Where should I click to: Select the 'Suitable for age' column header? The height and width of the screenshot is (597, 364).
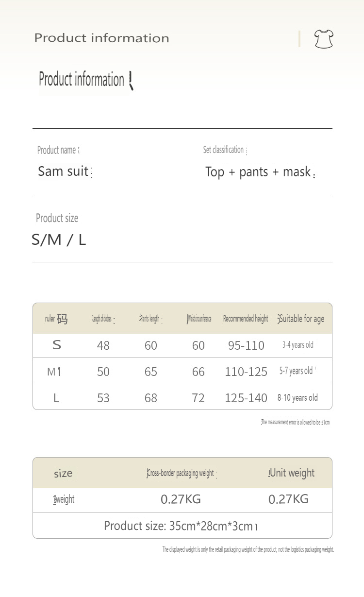click(301, 319)
